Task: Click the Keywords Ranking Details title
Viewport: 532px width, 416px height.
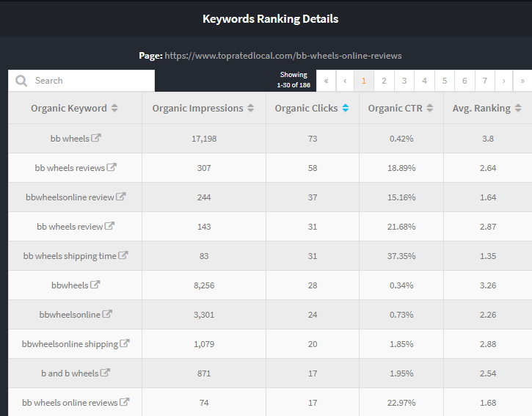Action: [271, 19]
